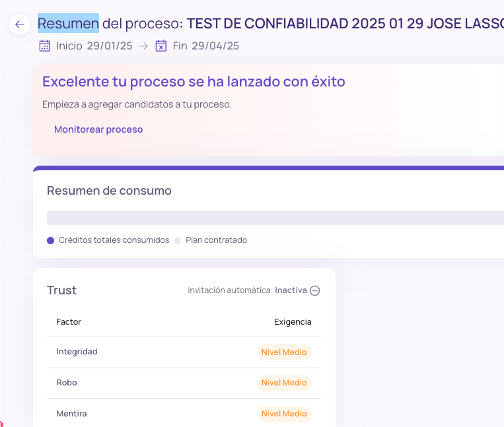Image resolution: width=504 pixels, height=427 pixels.
Task: Click the purple dot for Créditos totales consumidos
Action: tap(50, 240)
